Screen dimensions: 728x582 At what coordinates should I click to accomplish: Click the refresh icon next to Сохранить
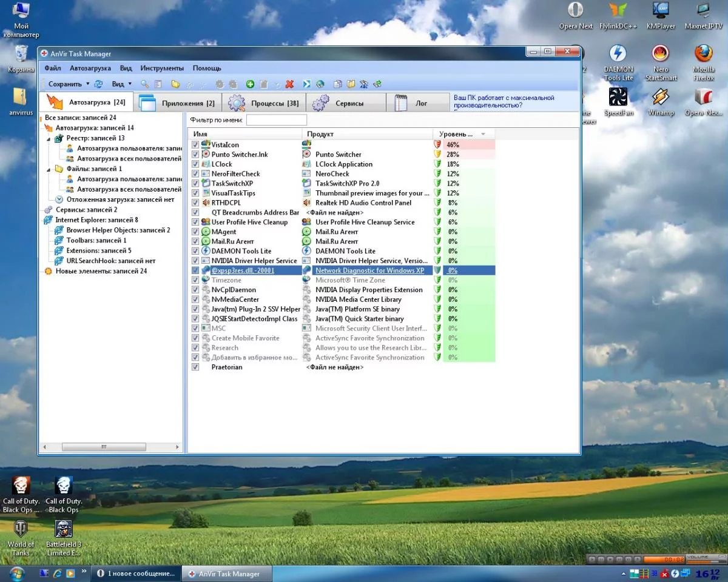click(98, 84)
